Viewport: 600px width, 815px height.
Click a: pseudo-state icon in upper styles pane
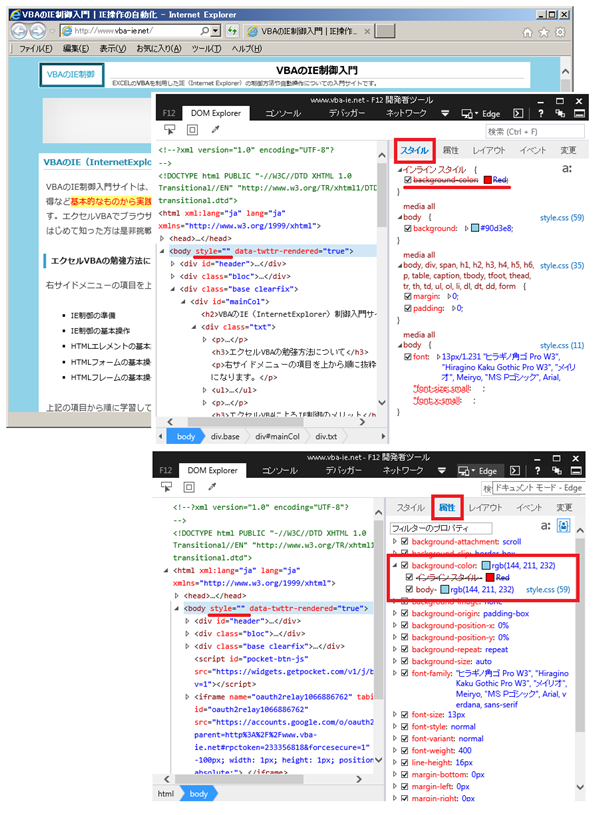point(567,168)
